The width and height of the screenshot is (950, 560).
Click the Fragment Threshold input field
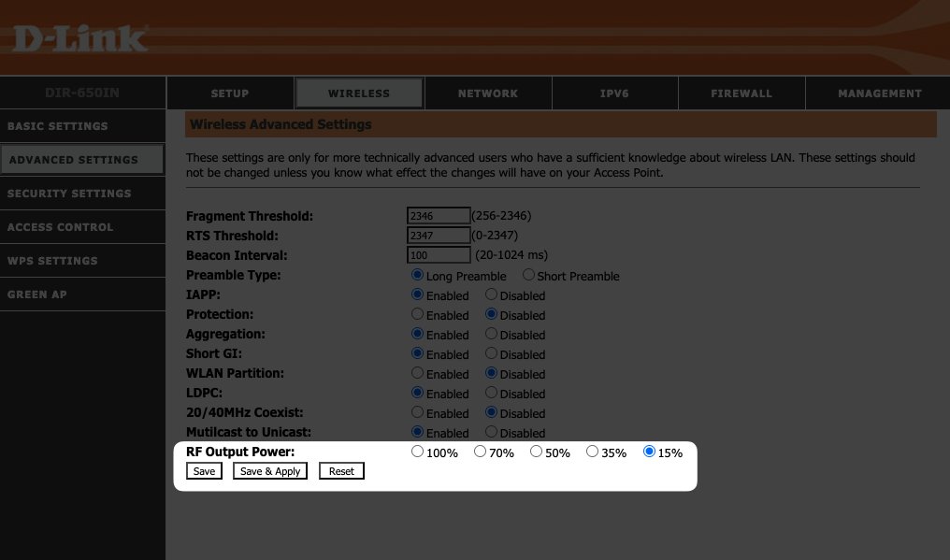(439, 216)
